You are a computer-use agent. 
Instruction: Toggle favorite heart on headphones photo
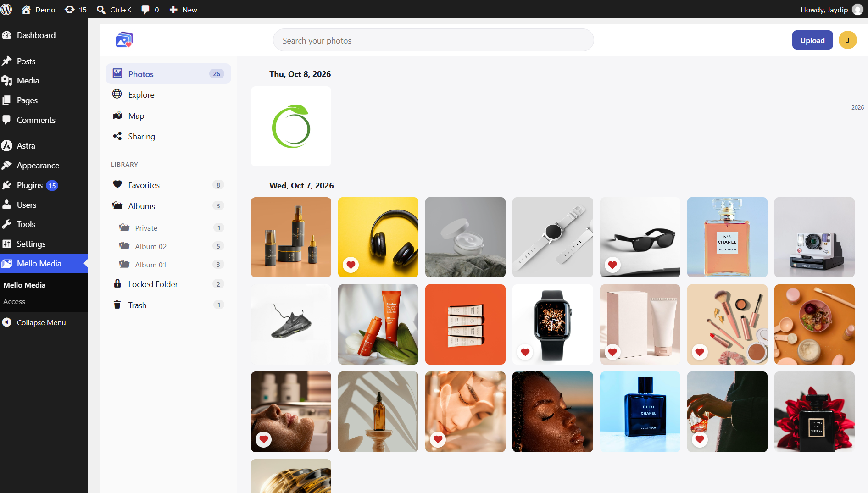(351, 265)
